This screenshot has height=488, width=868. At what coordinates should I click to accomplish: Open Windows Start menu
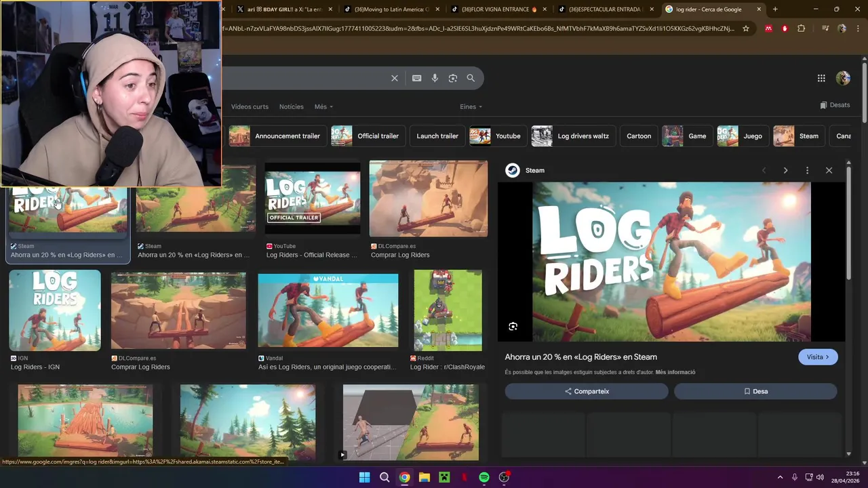pos(364,477)
